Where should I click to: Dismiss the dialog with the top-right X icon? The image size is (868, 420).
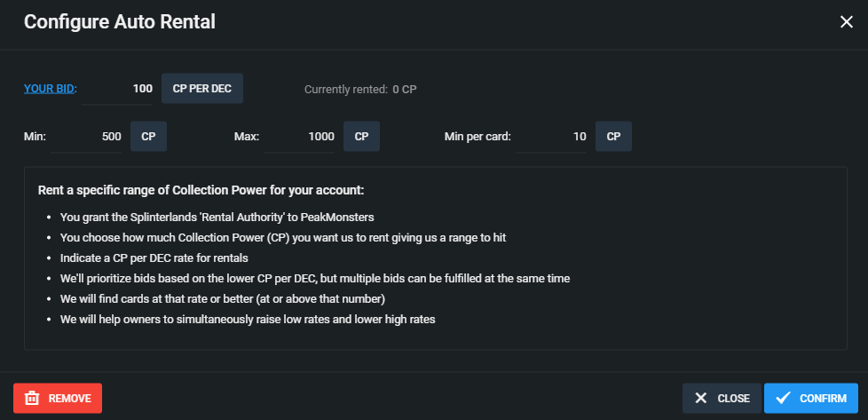point(847,22)
